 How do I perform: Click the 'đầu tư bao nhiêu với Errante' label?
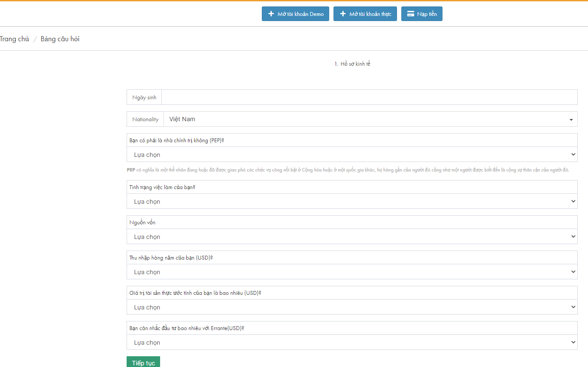187,328
